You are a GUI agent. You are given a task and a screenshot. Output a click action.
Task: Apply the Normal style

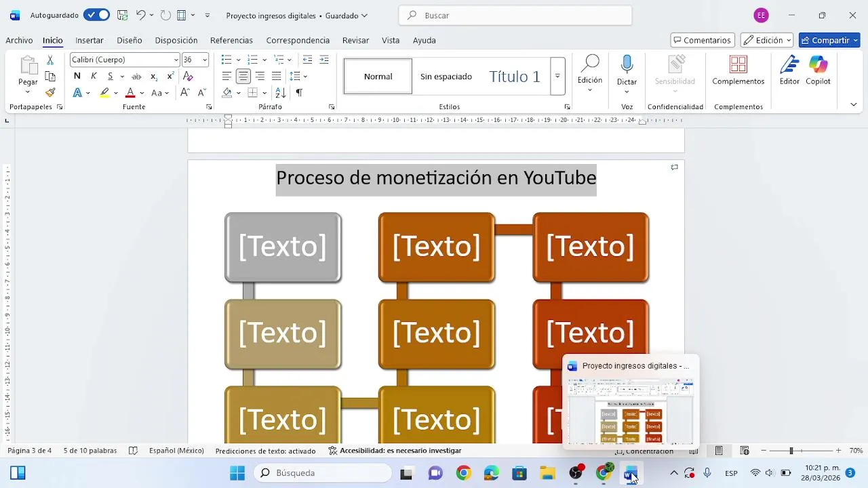pyautogui.click(x=378, y=76)
